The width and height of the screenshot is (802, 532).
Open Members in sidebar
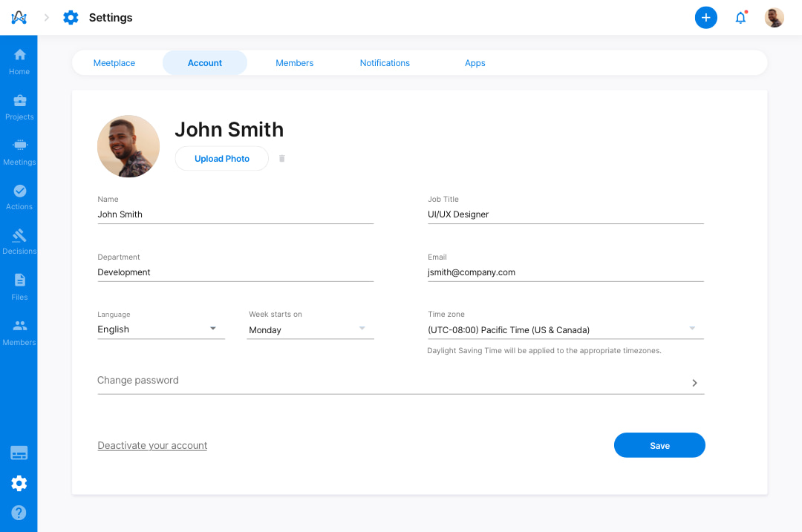[19, 332]
